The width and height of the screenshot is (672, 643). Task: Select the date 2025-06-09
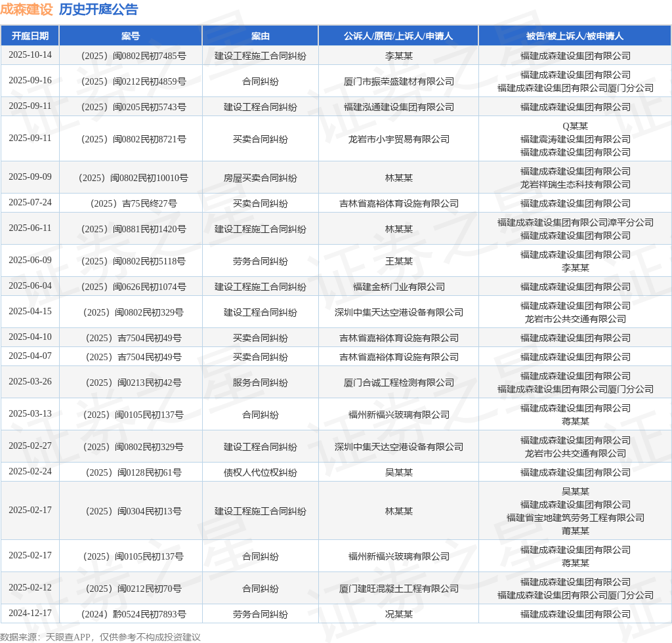point(30,260)
